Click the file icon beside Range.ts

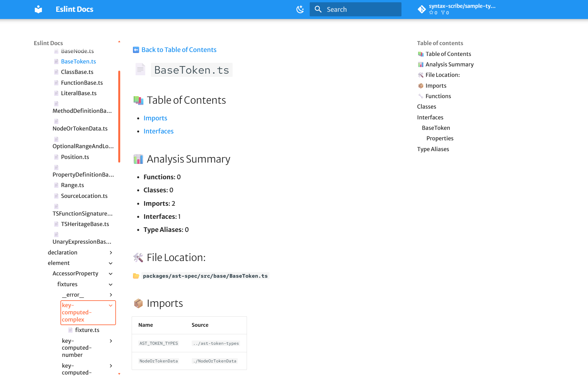tap(56, 185)
